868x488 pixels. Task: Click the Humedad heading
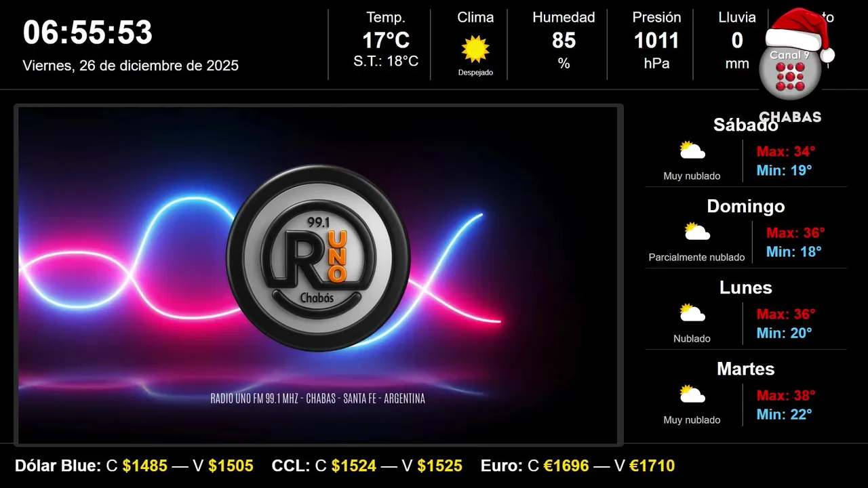click(x=564, y=18)
